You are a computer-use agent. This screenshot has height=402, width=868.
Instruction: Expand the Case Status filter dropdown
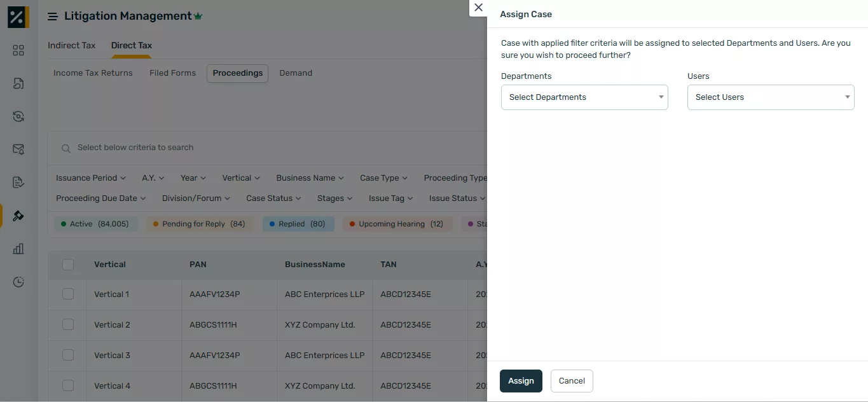click(x=273, y=198)
